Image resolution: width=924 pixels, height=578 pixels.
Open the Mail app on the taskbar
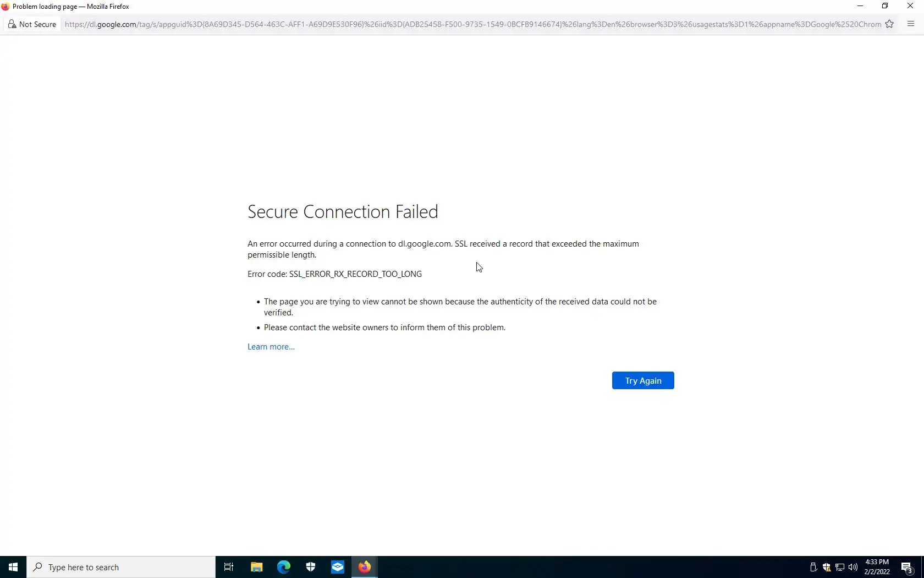pyautogui.click(x=338, y=567)
